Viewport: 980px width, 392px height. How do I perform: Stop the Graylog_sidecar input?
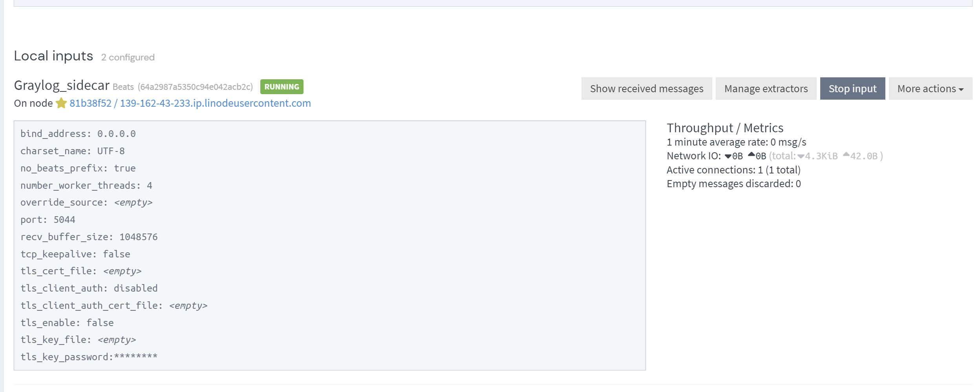(x=852, y=89)
